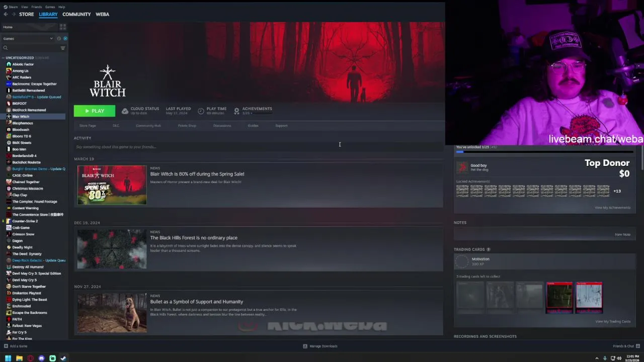Open the Games menu in menu bar
Image resolution: width=644 pixels, height=362 pixels.
tap(50, 7)
